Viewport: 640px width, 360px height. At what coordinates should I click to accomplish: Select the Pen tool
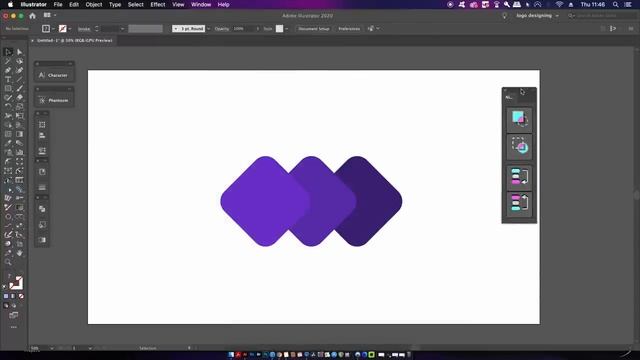coord(8,70)
